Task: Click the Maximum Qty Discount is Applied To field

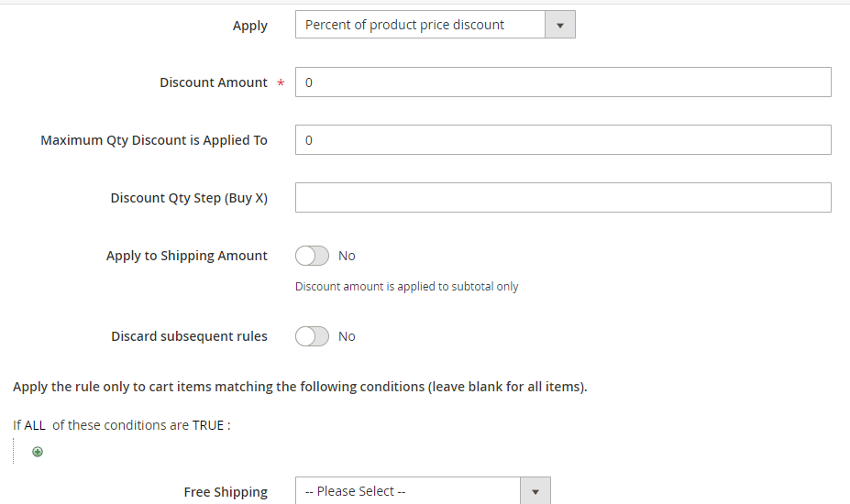Action: point(563,140)
